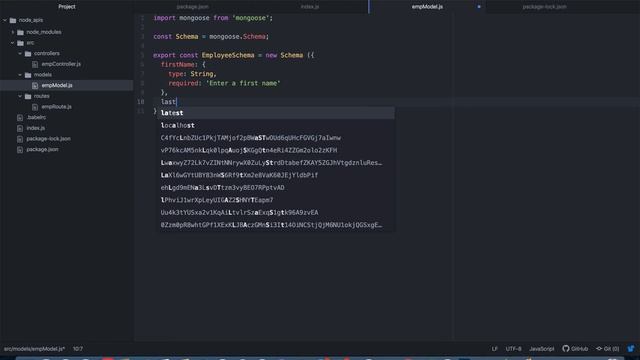This screenshot has height=360, width=640.
Task: Click the 10:7 cursor position indicator
Action: point(78,349)
